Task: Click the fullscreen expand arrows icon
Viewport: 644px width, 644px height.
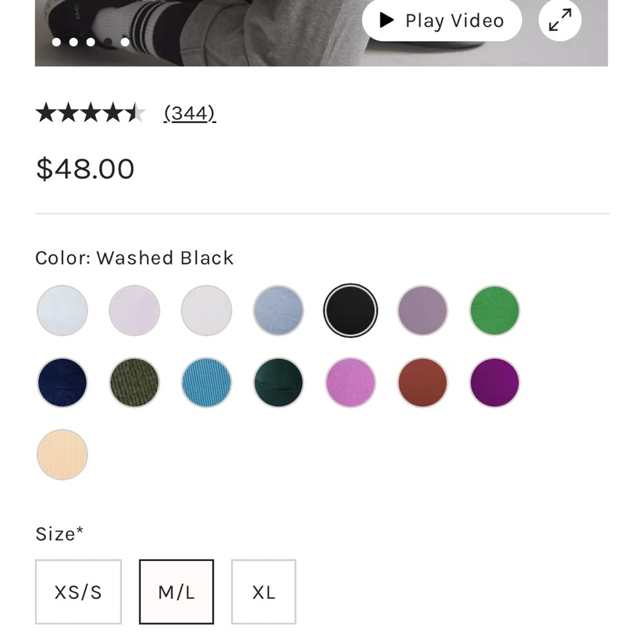Action: [x=560, y=21]
